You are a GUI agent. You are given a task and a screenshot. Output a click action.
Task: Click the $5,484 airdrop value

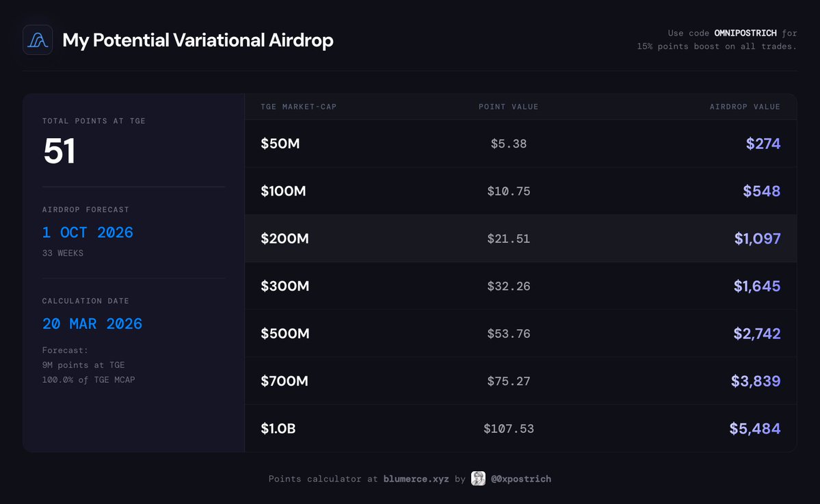coord(754,429)
